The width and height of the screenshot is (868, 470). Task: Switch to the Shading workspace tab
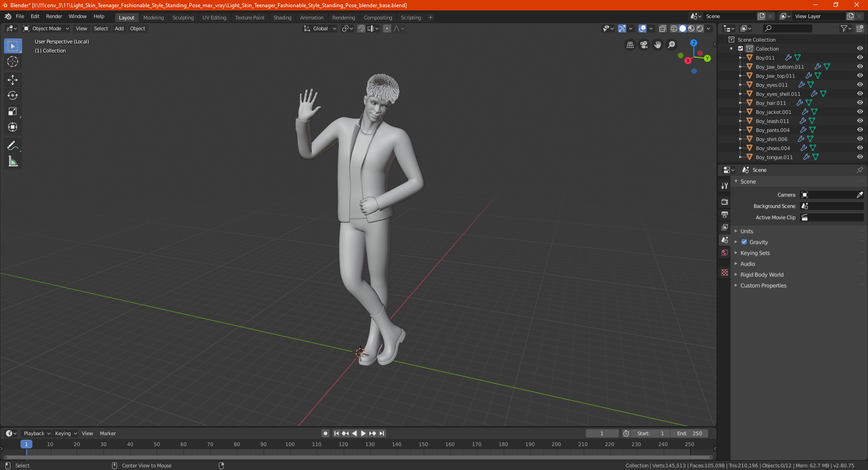pyautogui.click(x=282, y=18)
